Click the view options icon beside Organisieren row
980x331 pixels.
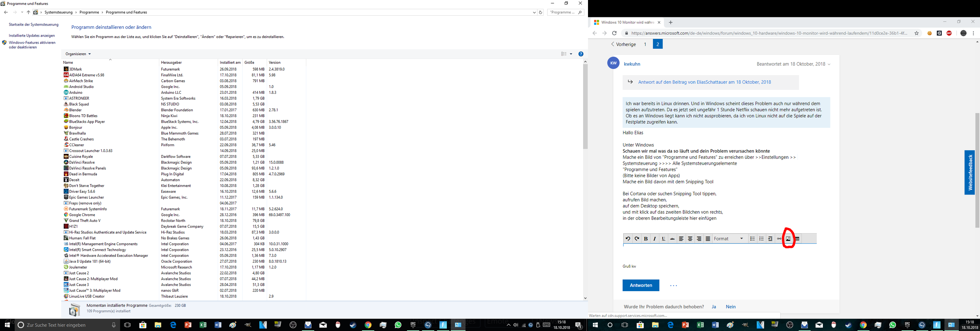[x=564, y=54]
